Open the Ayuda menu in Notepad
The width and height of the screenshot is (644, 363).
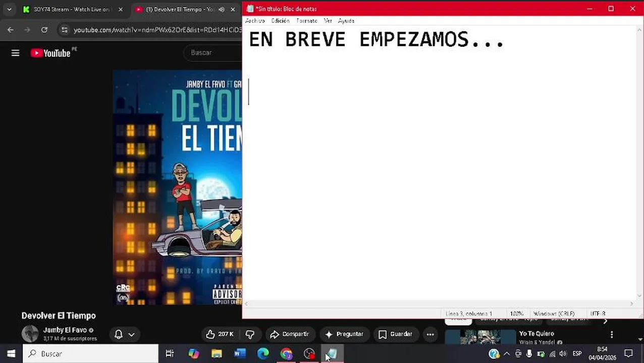(346, 21)
